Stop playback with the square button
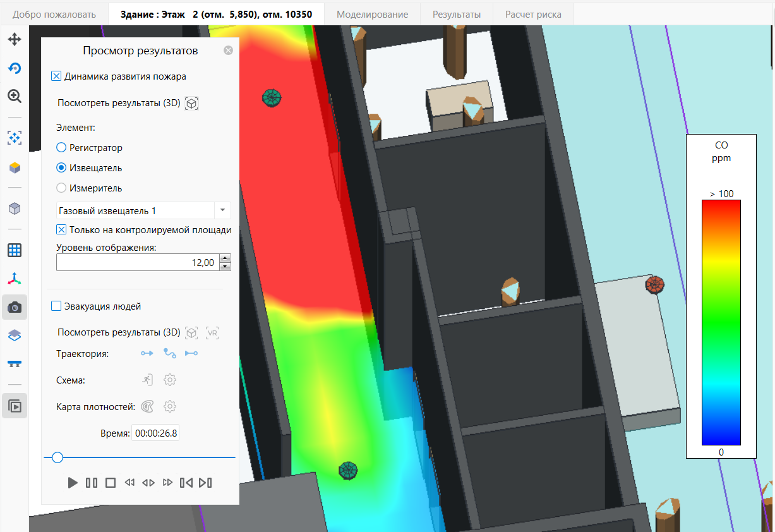Viewport: 775px width, 532px height. pyautogui.click(x=111, y=483)
